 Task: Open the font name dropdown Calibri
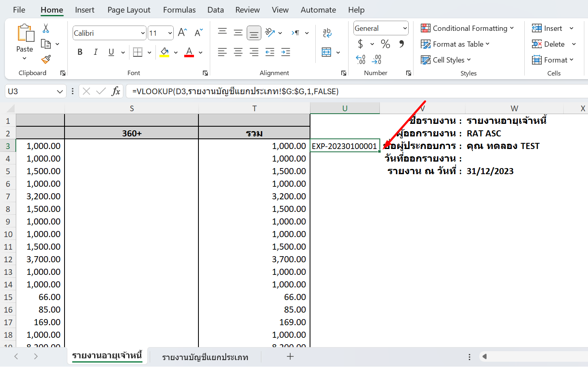(143, 33)
